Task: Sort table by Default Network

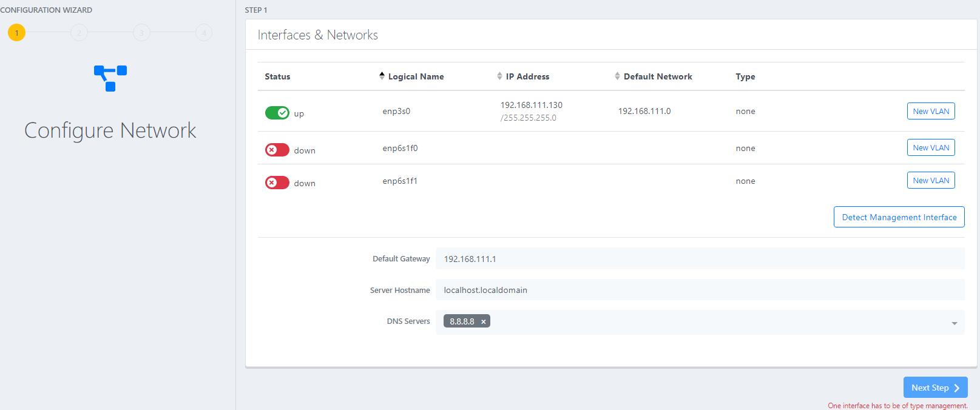Action: 657,76
